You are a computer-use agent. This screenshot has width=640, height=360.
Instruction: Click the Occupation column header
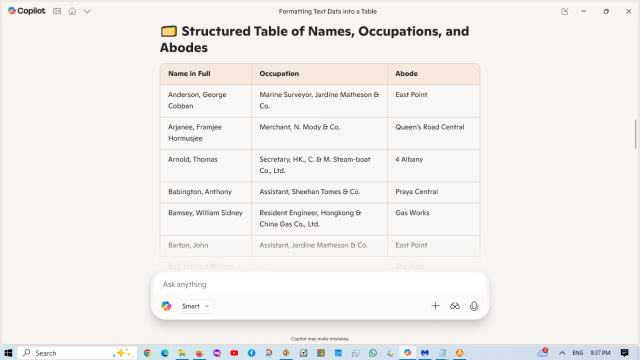319,74
